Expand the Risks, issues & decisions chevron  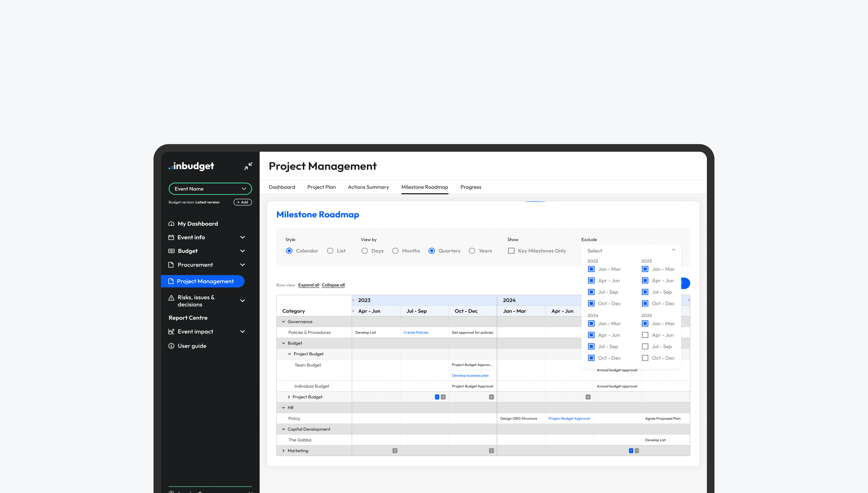pyautogui.click(x=242, y=301)
